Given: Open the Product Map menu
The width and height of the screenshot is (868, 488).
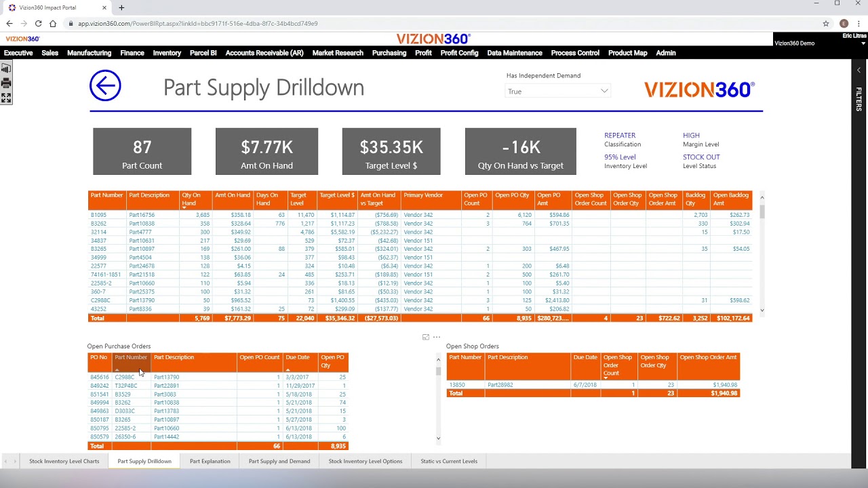Looking at the screenshot, I should point(627,53).
